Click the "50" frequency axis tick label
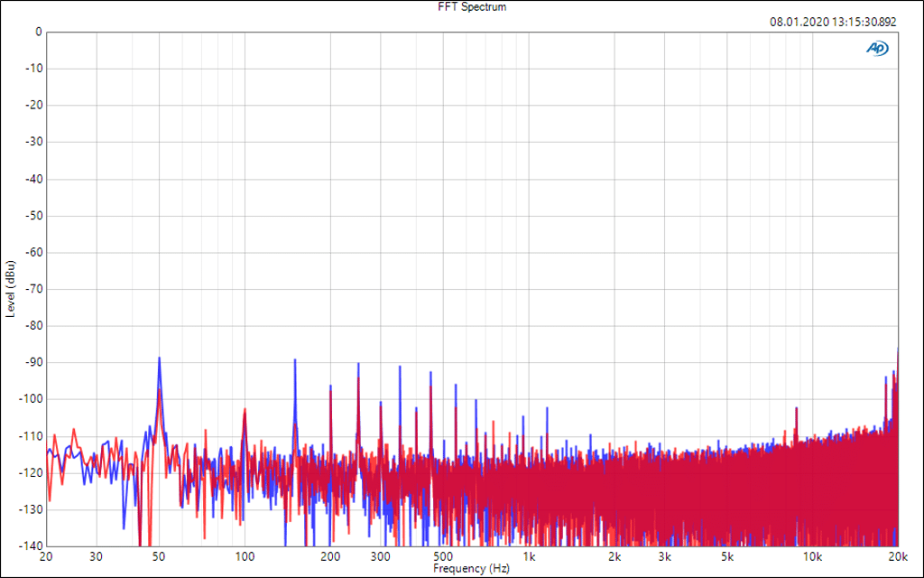 (159, 556)
